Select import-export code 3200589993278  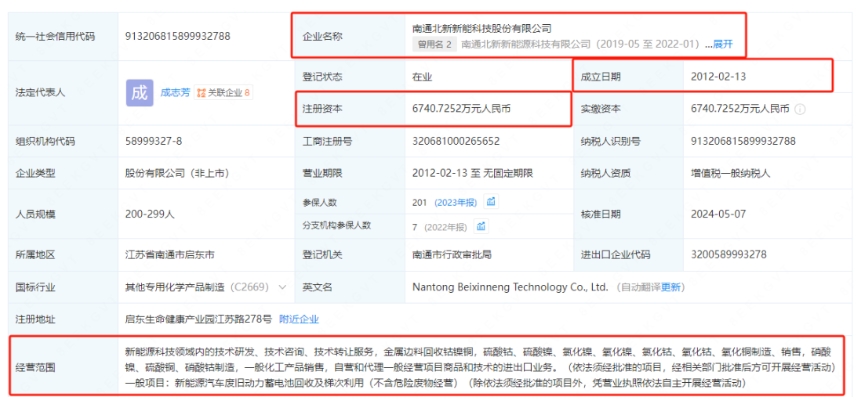point(728,254)
